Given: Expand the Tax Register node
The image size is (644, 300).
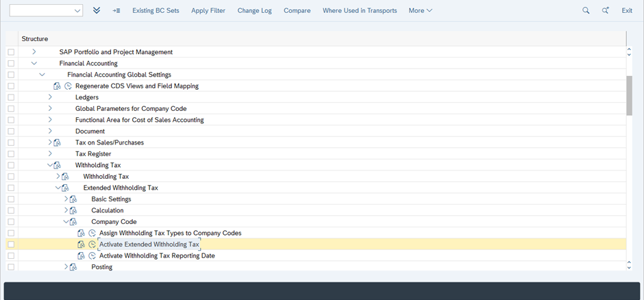Looking at the screenshot, I should click(x=50, y=154).
